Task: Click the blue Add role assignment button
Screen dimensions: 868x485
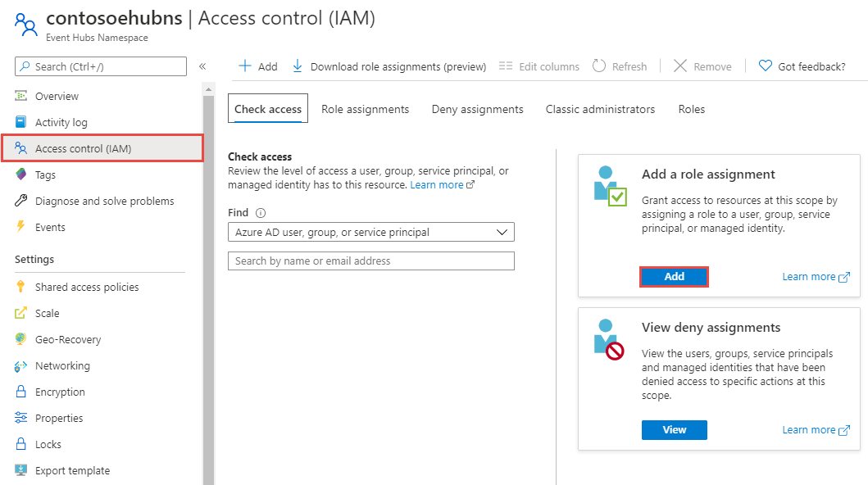Action: [675, 277]
